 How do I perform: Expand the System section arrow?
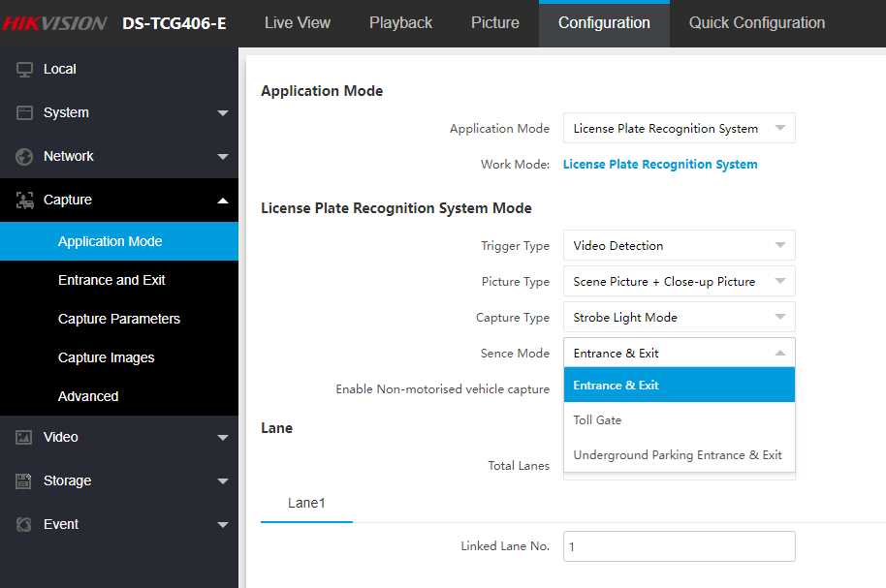pos(223,113)
